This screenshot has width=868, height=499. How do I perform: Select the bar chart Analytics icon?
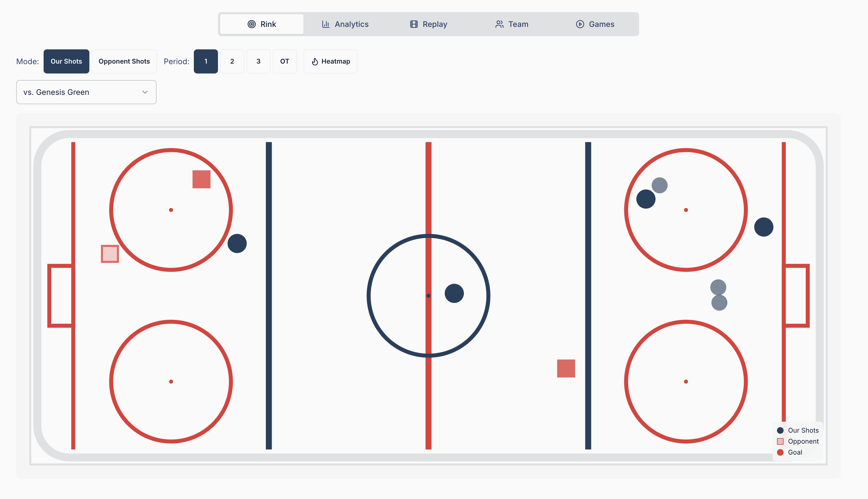325,24
